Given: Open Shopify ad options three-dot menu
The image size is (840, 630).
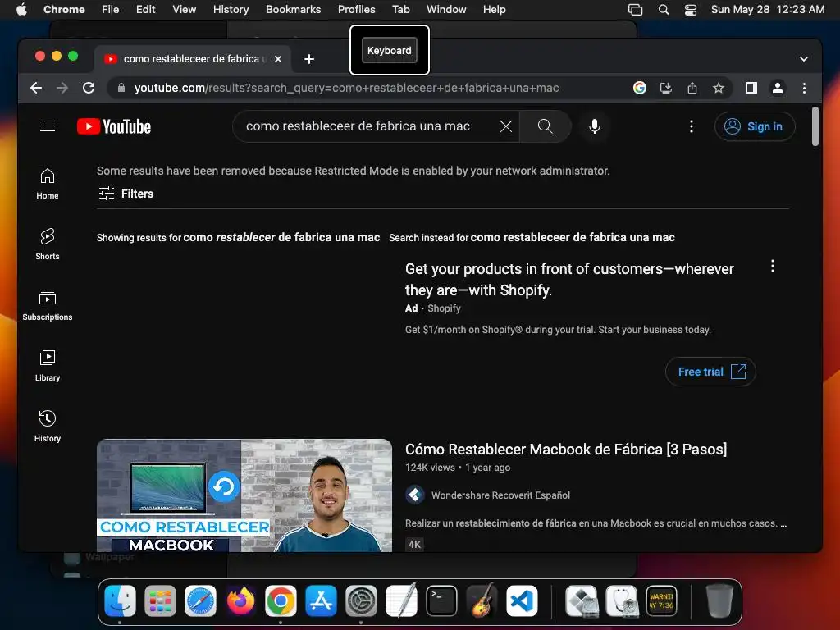Looking at the screenshot, I should 773,267.
